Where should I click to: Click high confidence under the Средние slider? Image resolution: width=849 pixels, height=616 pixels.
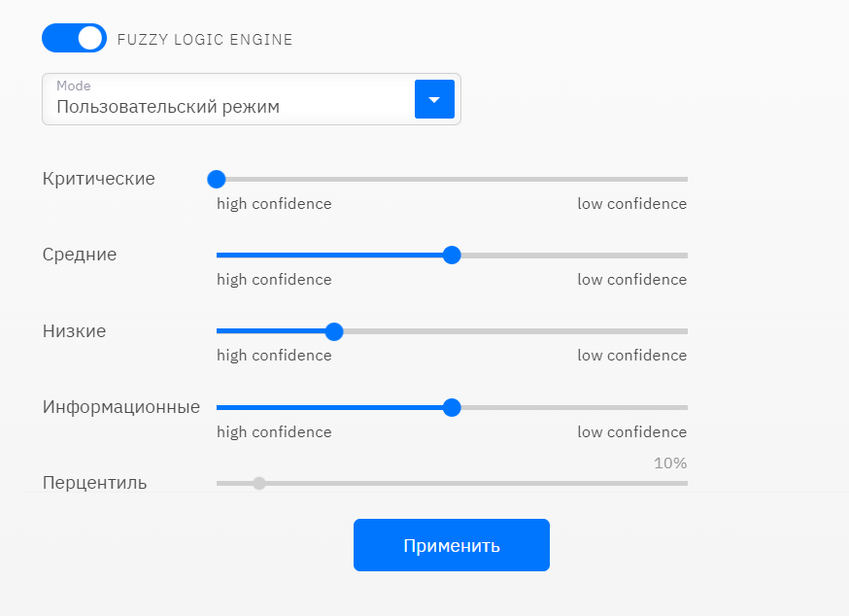pos(274,280)
